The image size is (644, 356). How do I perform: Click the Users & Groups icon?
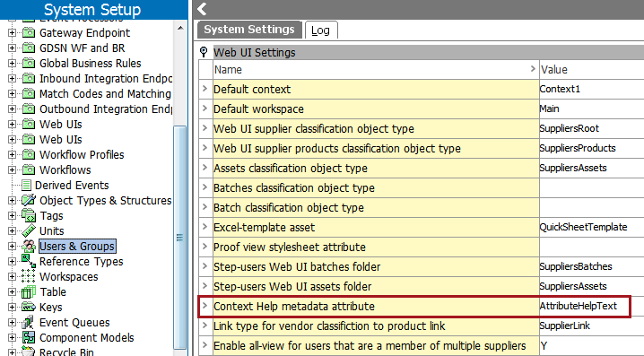(x=29, y=246)
